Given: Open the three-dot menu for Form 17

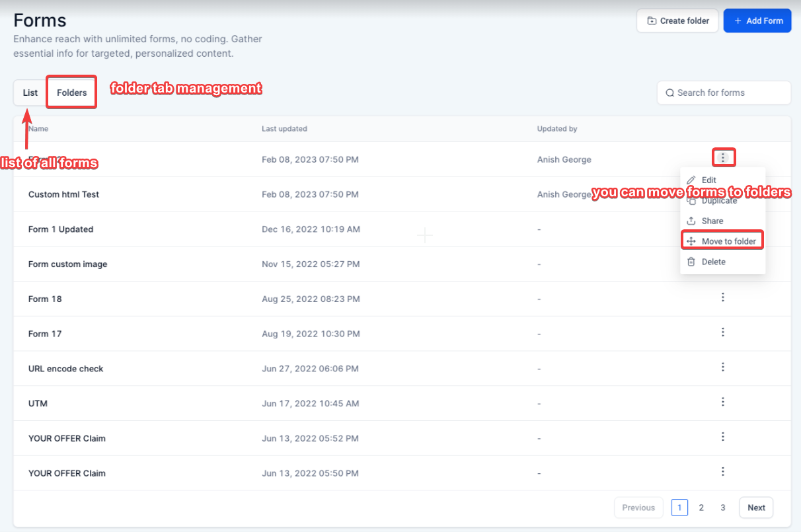Looking at the screenshot, I should click(723, 332).
